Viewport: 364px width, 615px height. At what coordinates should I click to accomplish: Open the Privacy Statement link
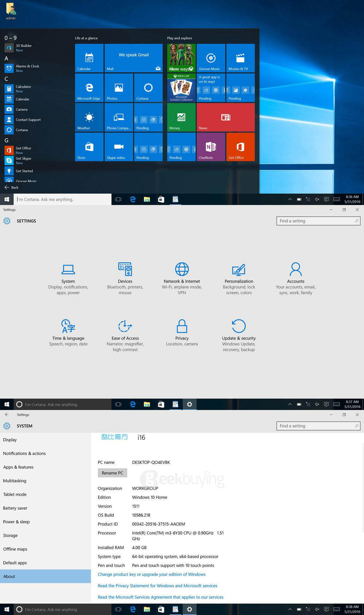[x=157, y=586]
